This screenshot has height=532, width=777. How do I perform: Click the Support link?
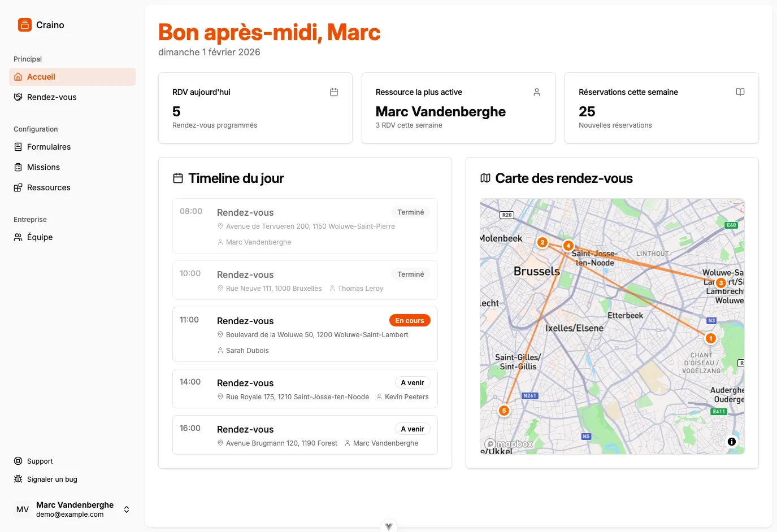pos(40,461)
